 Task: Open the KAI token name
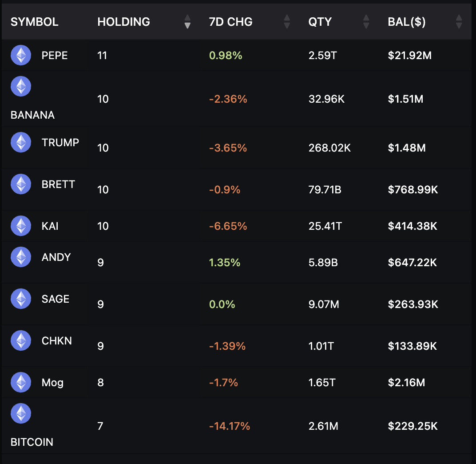(50, 226)
